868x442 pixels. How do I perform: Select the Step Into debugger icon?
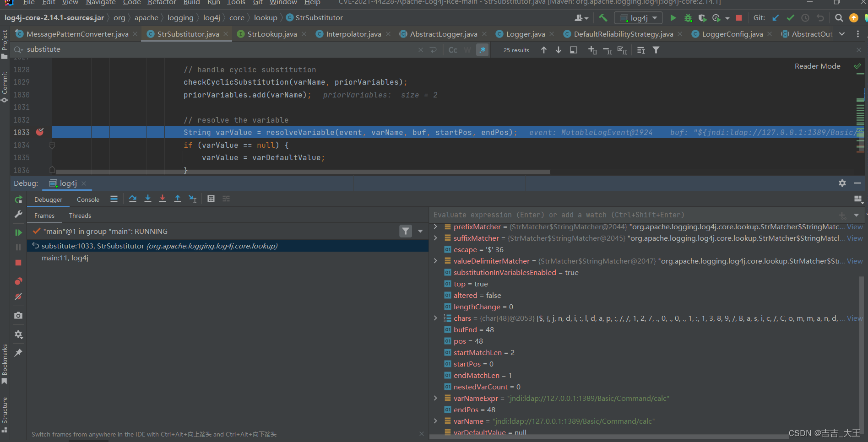(x=147, y=199)
